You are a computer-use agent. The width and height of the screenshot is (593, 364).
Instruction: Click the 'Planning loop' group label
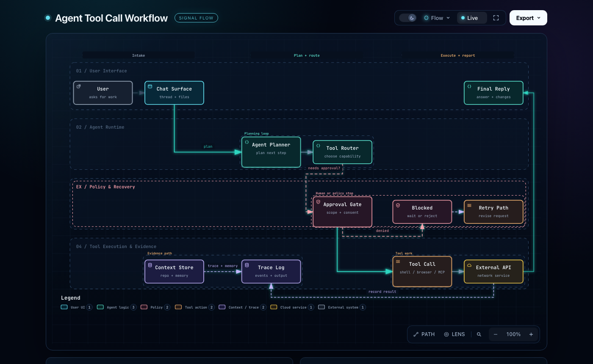point(256,133)
